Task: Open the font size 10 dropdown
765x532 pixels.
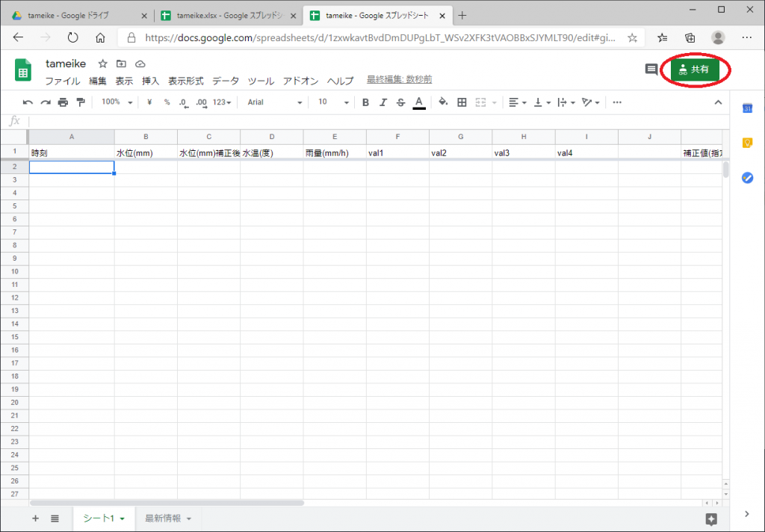Action: (x=333, y=102)
